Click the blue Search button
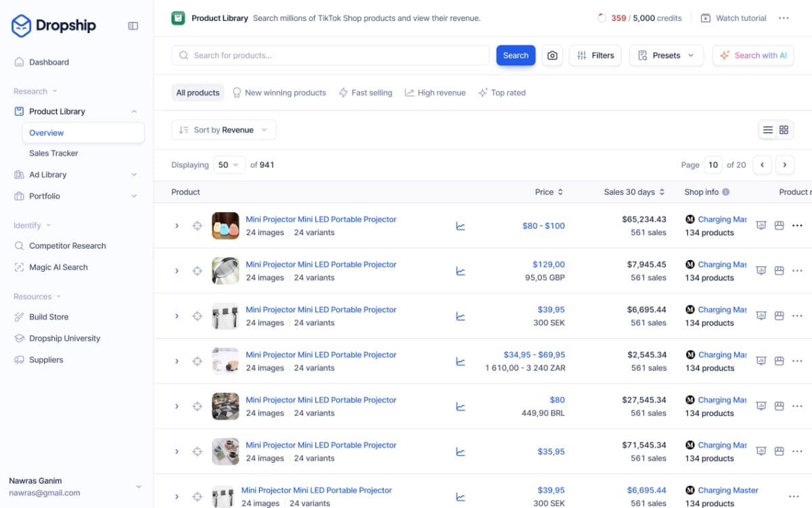The image size is (812, 508). point(516,56)
